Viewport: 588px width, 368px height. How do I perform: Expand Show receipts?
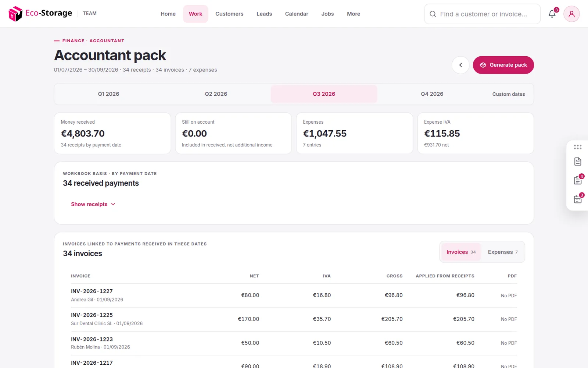[93, 204]
